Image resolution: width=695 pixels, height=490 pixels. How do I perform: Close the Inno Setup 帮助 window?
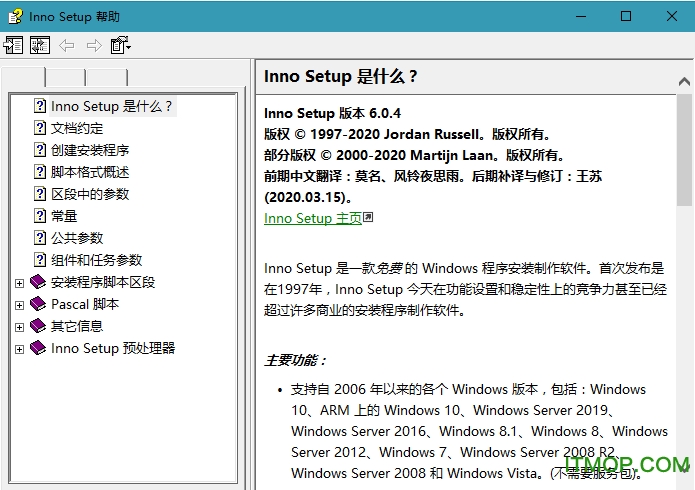point(672,16)
